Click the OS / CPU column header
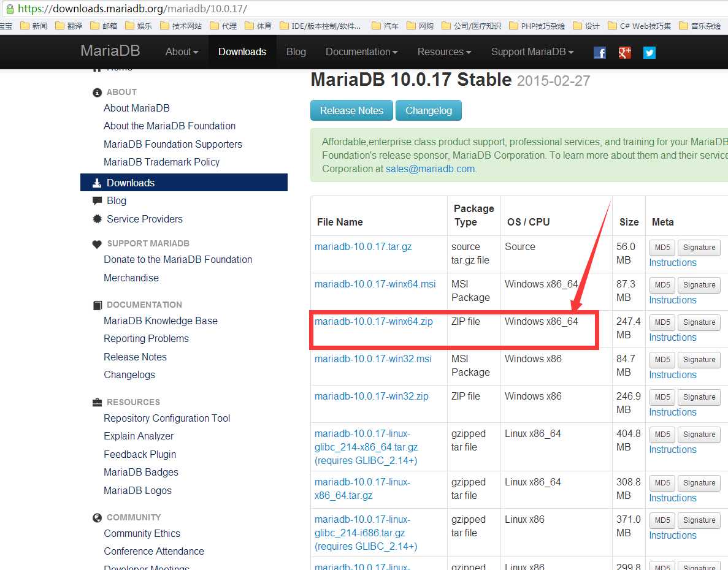Viewport: 728px width, 570px height. pyautogui.click(x=528, y=222)
